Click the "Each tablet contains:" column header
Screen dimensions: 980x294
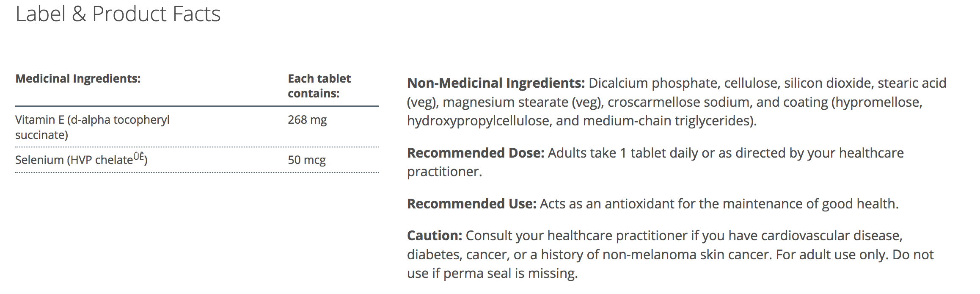[319, 86]
